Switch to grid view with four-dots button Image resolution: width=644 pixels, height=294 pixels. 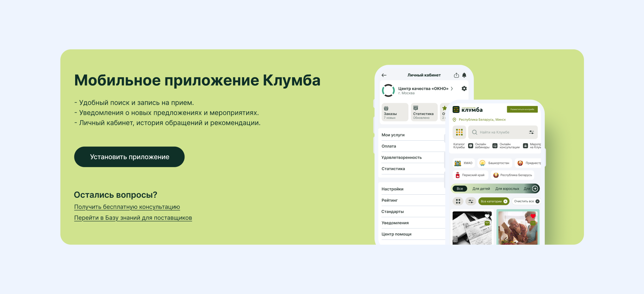458,201
